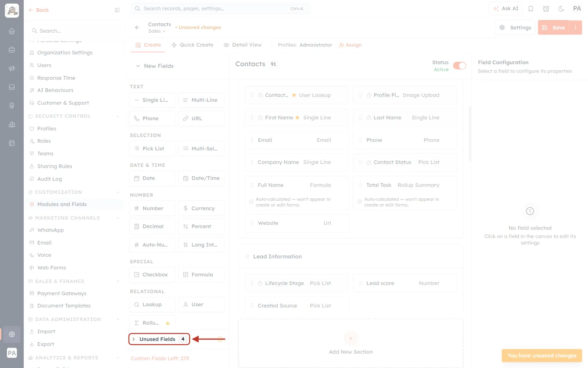Add a User field from palette

[201, 305]
